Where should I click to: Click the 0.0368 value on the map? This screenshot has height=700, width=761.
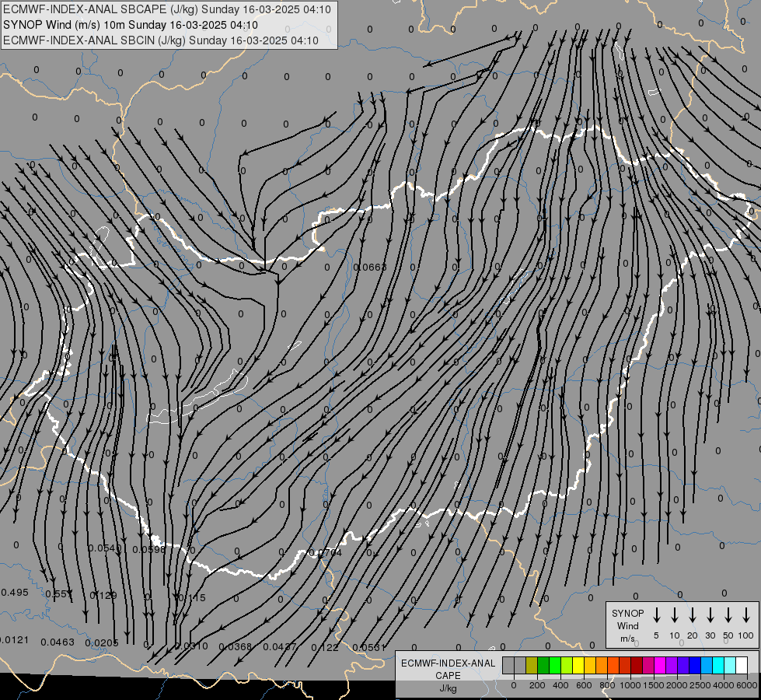236,646
